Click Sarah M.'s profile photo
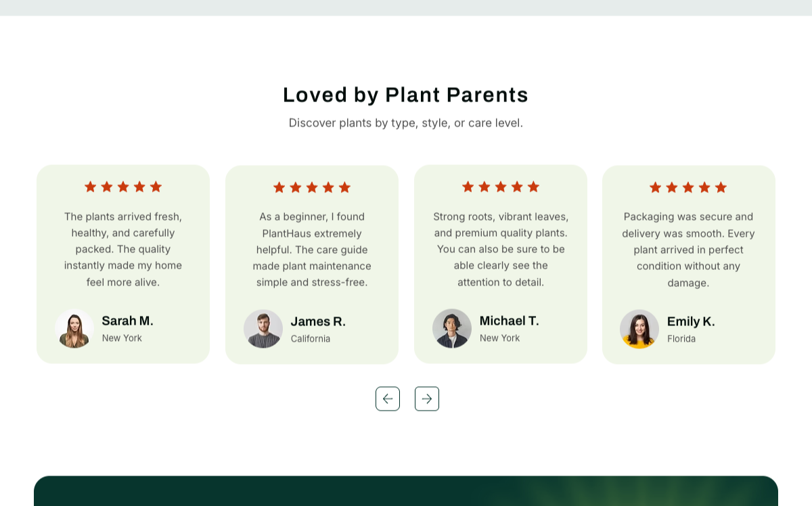 74,329
